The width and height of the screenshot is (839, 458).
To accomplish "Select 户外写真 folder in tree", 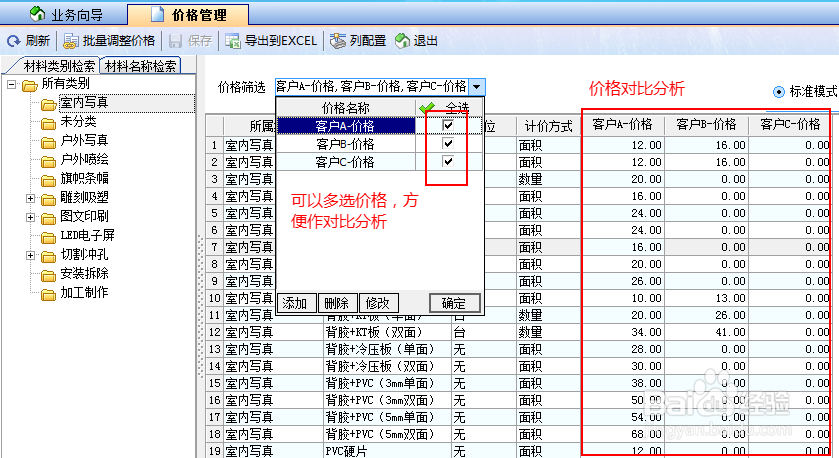I will coord(84,141).
